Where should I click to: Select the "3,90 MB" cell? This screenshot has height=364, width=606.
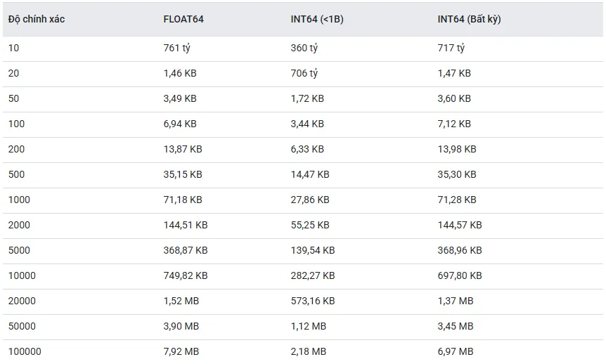coord(181,327)
